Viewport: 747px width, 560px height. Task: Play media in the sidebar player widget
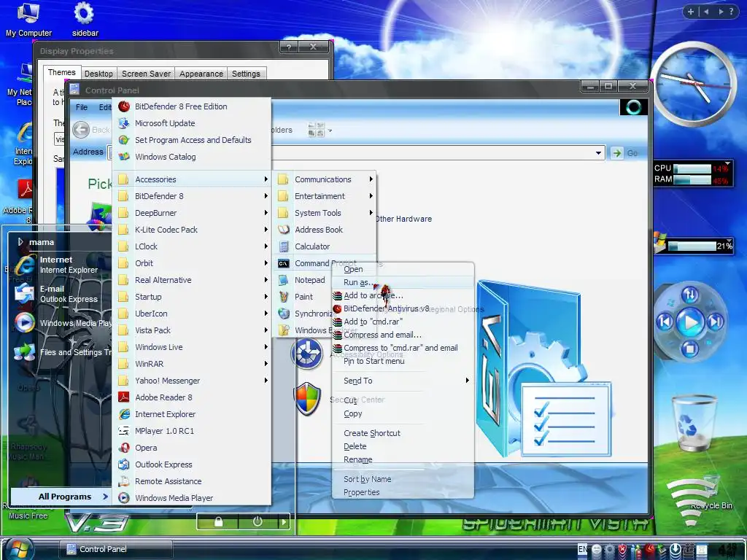click(690, 322)
